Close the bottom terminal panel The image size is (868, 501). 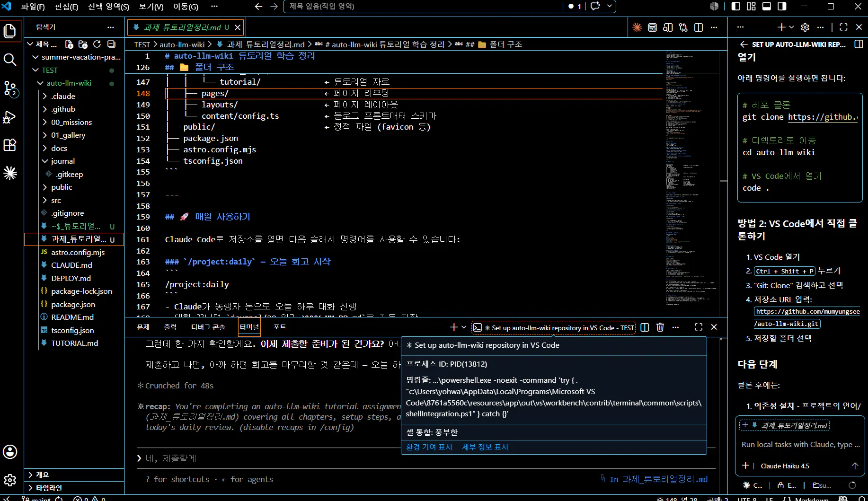714,327
